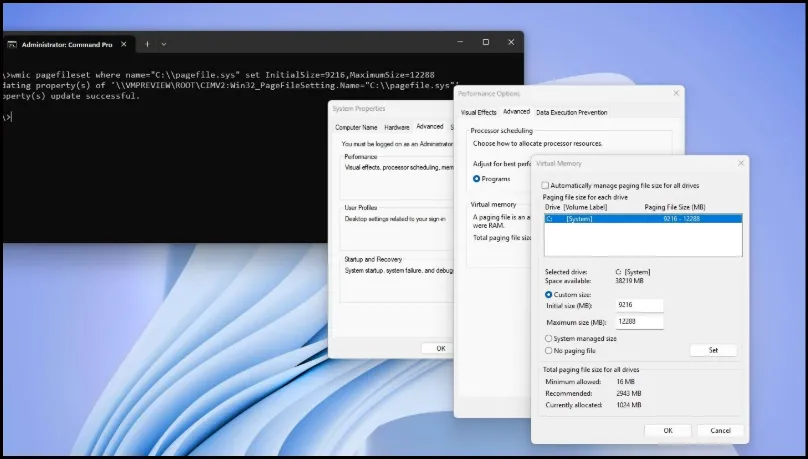Expand the terminal tab dropdown chevron
The height and width of the screenshot is (459, 808).
(x=164, y=44)
